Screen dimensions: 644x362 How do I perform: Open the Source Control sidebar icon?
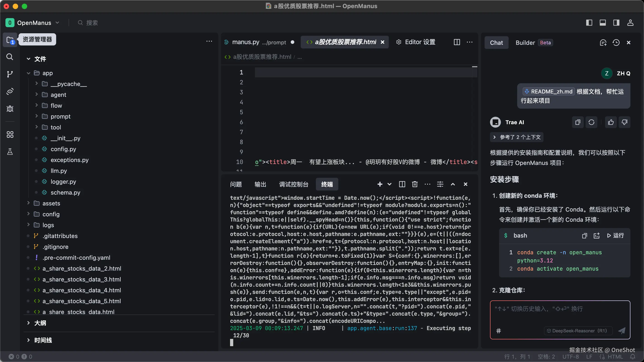(10, 74)
